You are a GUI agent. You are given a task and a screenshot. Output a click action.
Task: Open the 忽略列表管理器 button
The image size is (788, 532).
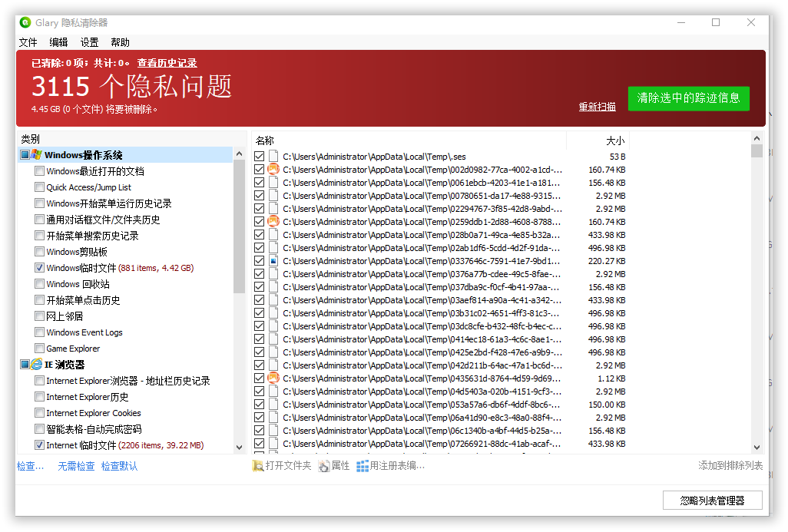[712, 501]
